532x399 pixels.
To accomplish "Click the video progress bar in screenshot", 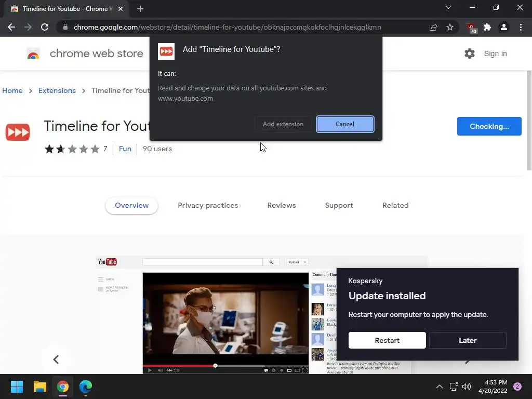I will [x=225, y=366].
